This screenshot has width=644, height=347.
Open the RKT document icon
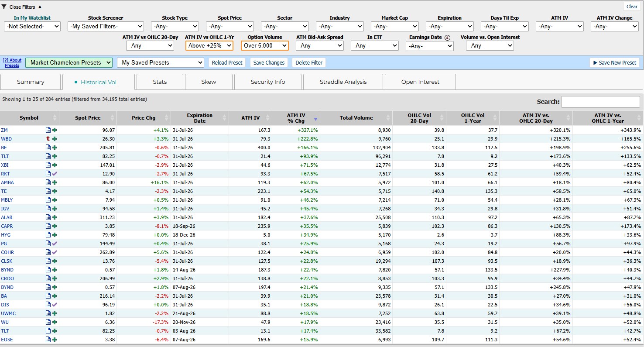(x=48, y=174)
